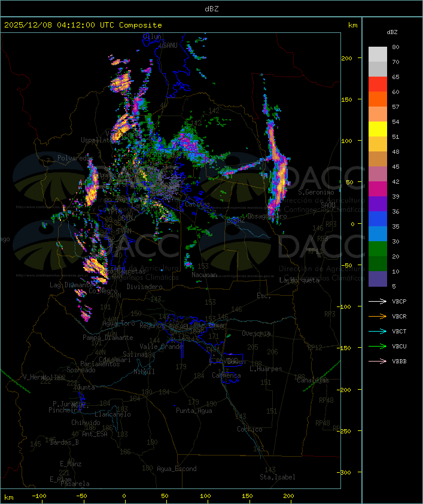Click the Agua_Escond map label

176,469
